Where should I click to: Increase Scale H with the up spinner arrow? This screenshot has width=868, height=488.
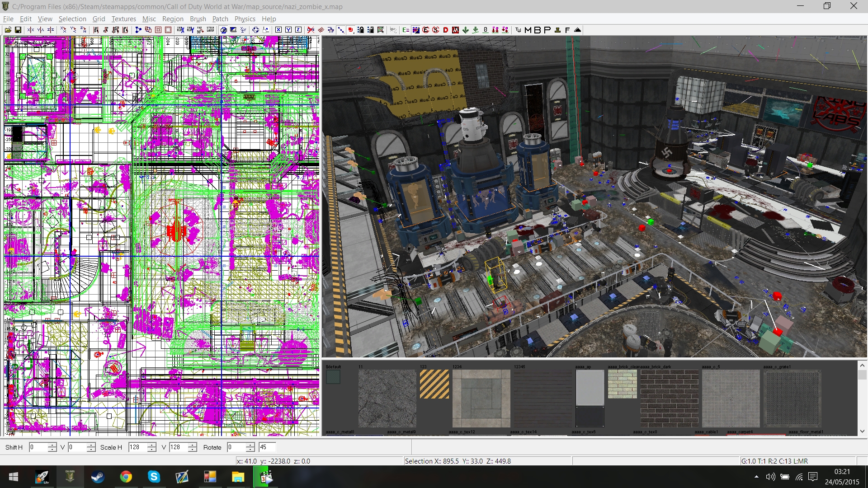pos(152,445)
